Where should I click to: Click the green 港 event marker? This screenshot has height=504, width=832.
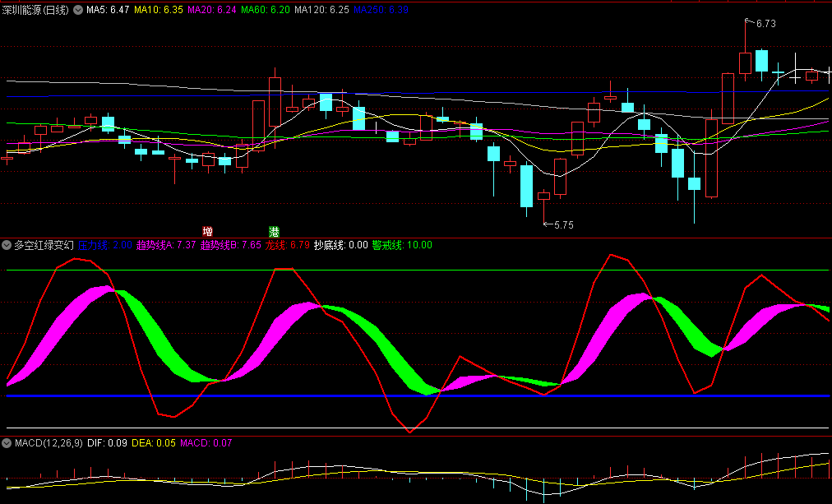pos(274,231)
